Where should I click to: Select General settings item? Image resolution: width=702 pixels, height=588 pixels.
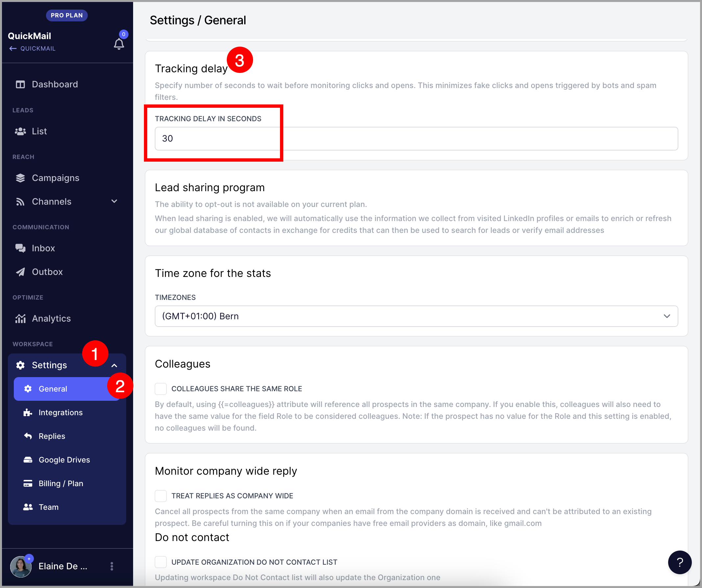pos(67,389)
